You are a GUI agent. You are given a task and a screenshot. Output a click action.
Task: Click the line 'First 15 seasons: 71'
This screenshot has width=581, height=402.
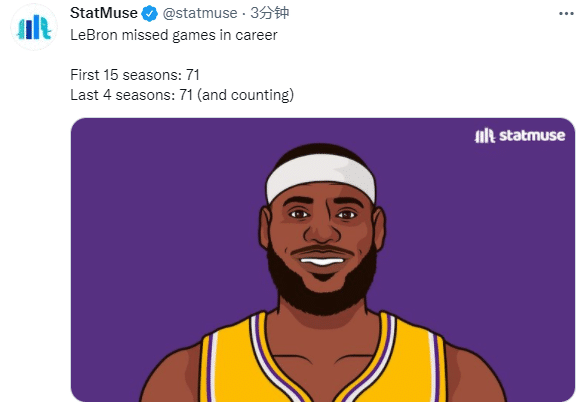tap(135, 75)
